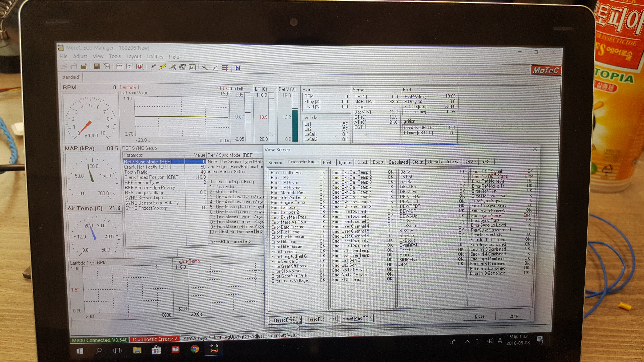Open the File menu

(x=64, y=56)
